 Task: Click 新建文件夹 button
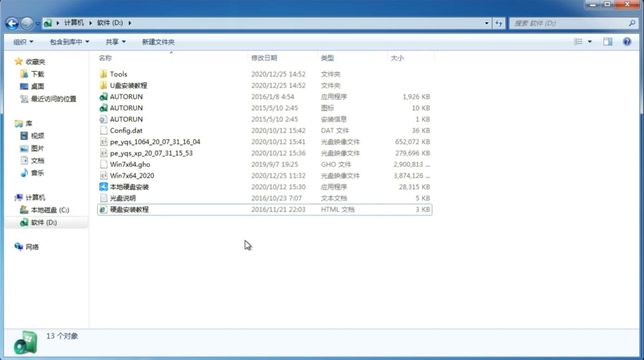pos(158,42)
